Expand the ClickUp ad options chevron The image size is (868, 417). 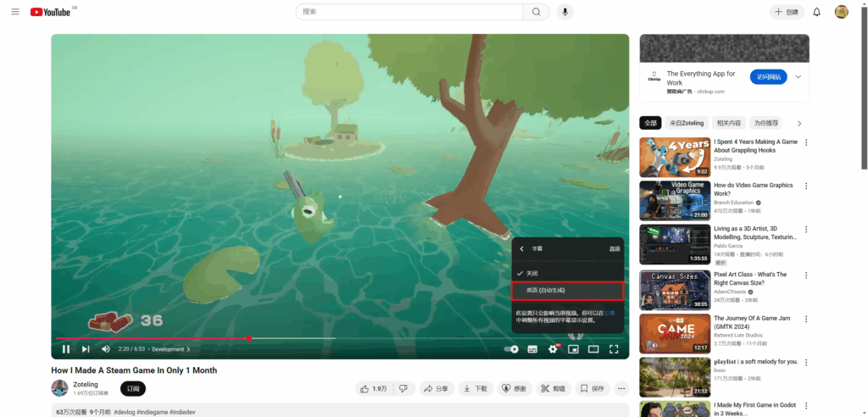point(798,77)
